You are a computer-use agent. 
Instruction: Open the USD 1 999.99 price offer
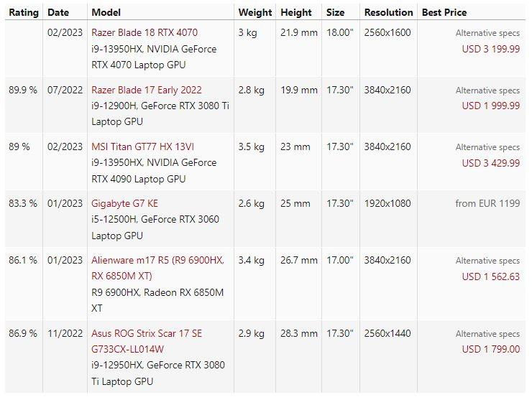coord(490,106)
